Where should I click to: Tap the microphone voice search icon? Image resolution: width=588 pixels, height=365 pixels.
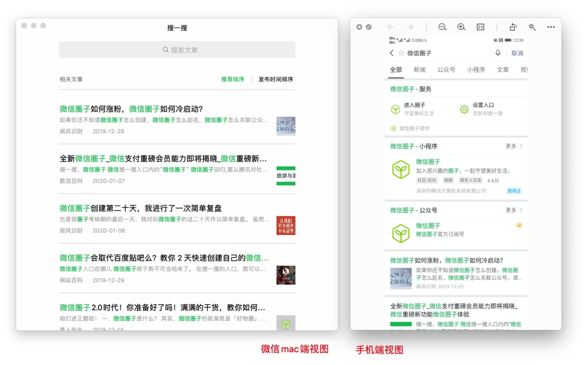[x=498, y=53]
